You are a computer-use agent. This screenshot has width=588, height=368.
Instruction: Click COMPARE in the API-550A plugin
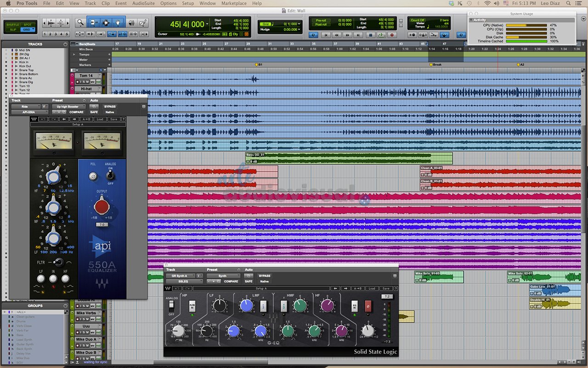point(76,112)
